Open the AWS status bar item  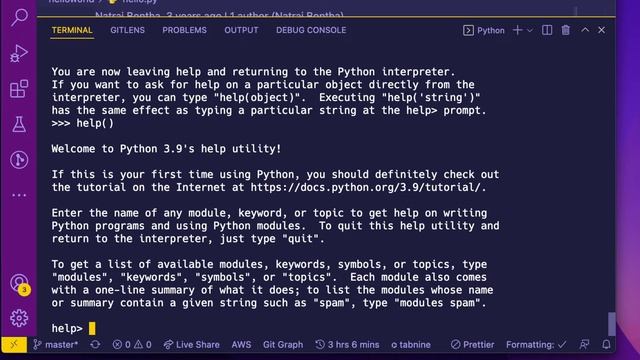[241, 345]
